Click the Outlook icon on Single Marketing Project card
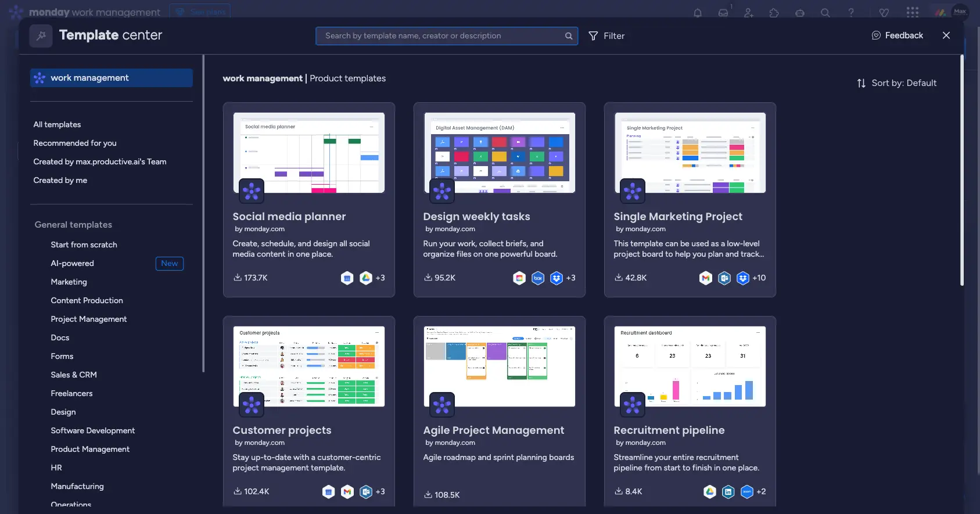Screen dimensions: 980x514 724,278
